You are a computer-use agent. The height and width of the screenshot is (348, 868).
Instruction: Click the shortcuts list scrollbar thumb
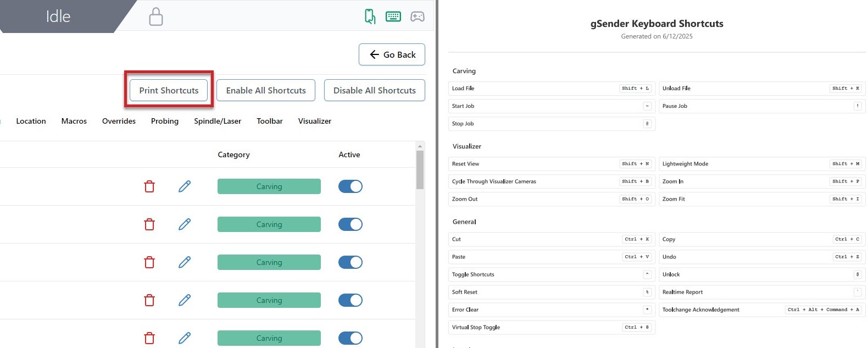[420, 169]
